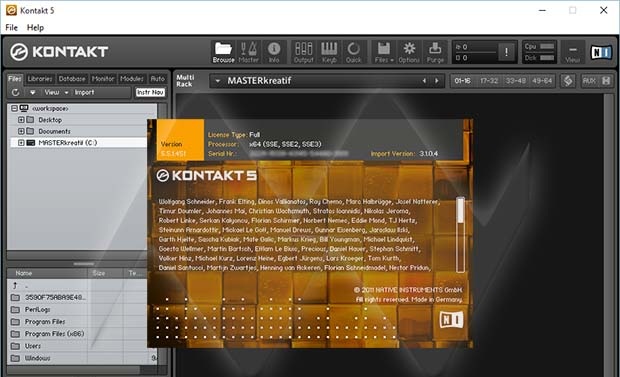
Task: Show the on-screen Keyboard
Action: click(329, 52)
